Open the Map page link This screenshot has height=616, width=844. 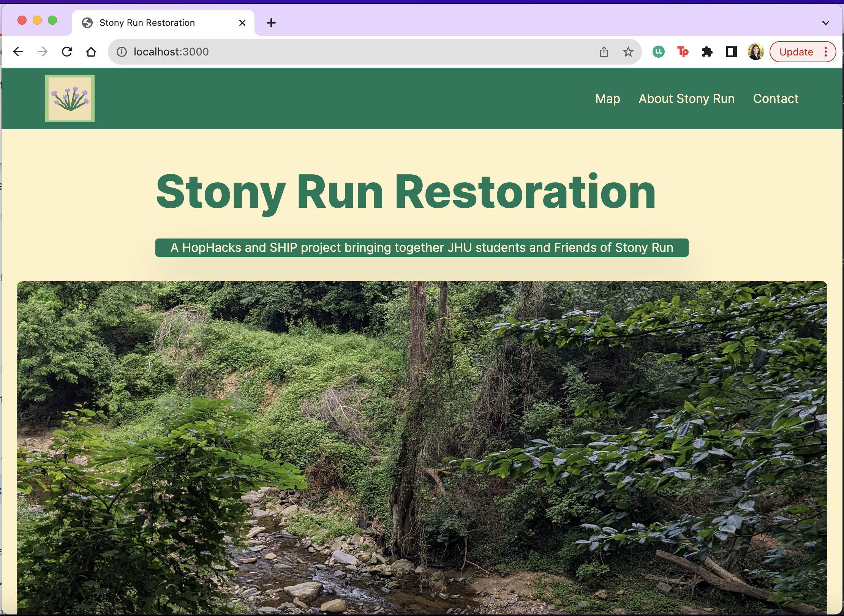coord(608,99)
